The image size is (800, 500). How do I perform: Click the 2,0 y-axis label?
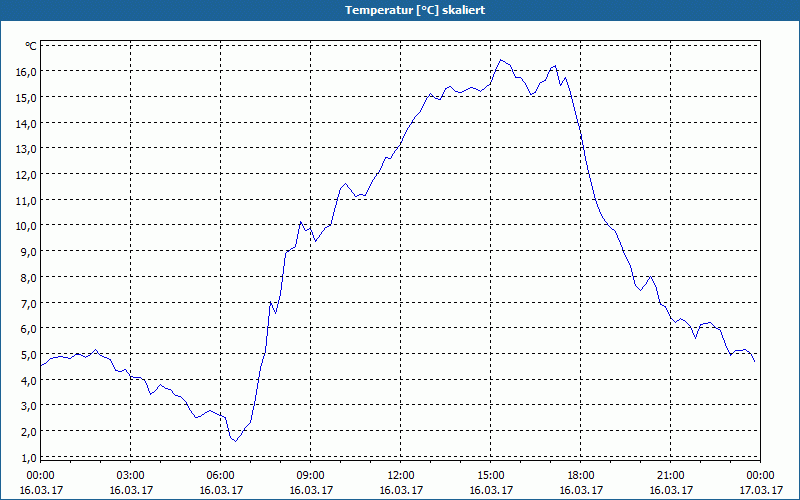coord(29,432)
